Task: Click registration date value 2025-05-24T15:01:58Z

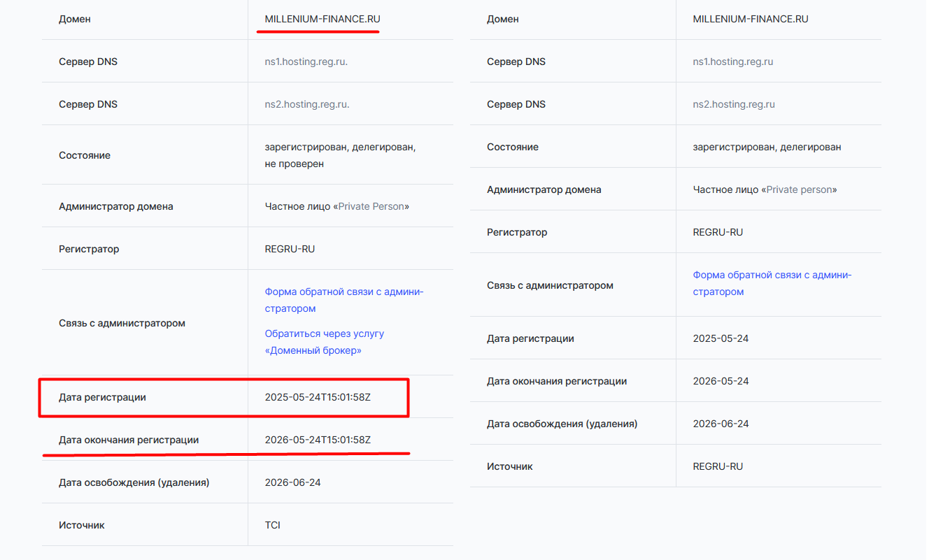Action: click(318, 397)
